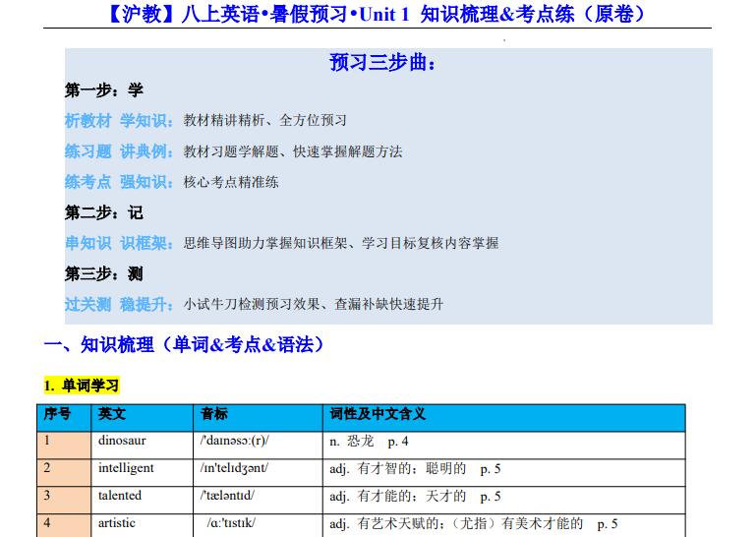Click the blue label '串知识 识框架：'
The height and width of the screenshot is (537, 756).
[119, 243]
